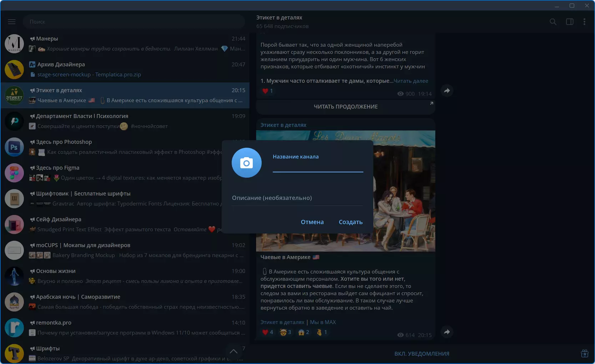Viewport: 595px width, 364px height.
Task: Click ЧИТАТЬ ПРОДОЛЖЕНИЕ button
Action: point(346,107)
